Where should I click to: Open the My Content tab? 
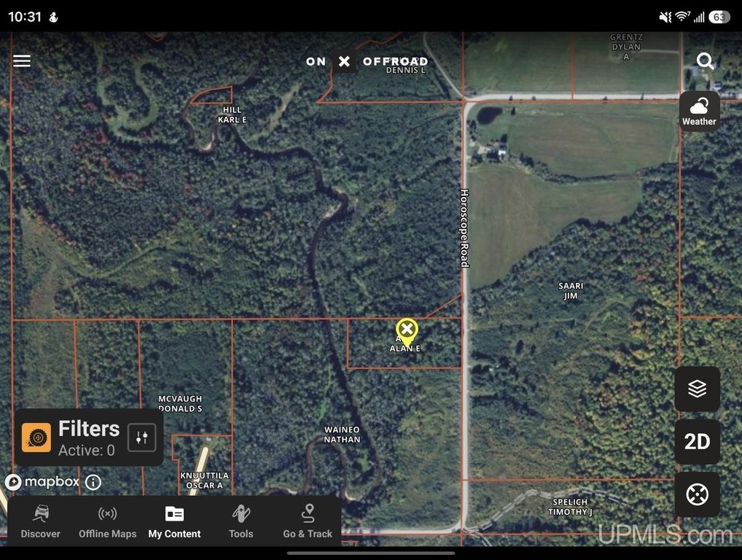[175, 521]
